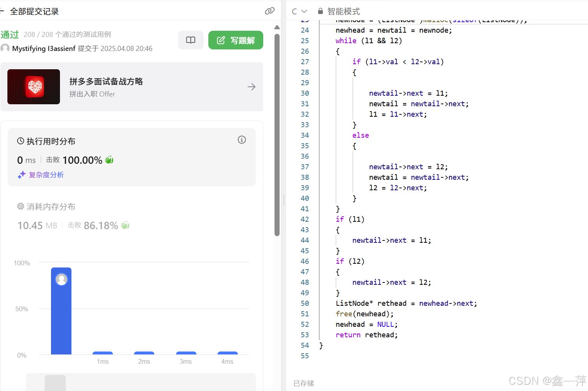Go back to 全部提交记录
This screenshot has width=588, height=391.
tap(2, 11)
